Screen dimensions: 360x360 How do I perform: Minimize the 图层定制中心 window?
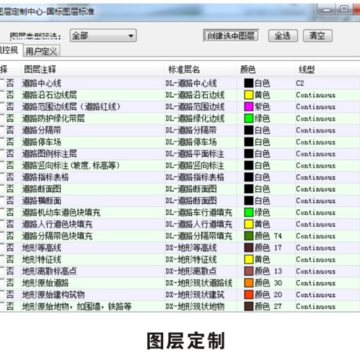point(327,9)
